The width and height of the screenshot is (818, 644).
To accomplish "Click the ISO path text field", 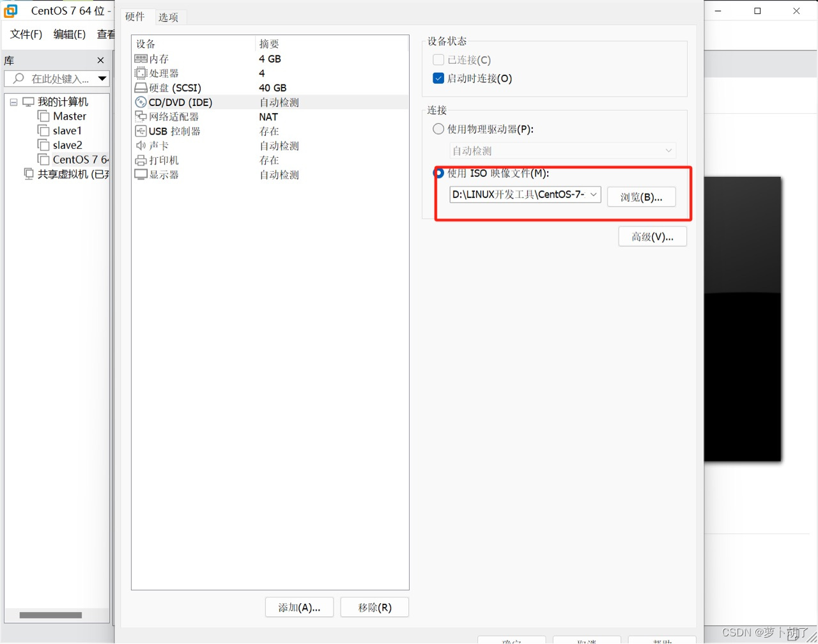I will click(518, 194).
